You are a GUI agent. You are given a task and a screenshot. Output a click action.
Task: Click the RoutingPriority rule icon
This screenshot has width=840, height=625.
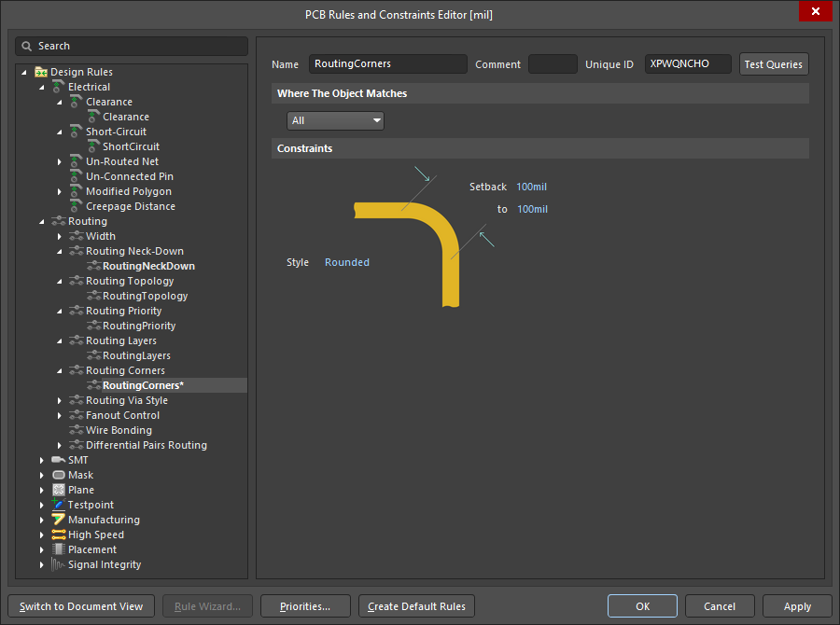(x=93, y=326)
